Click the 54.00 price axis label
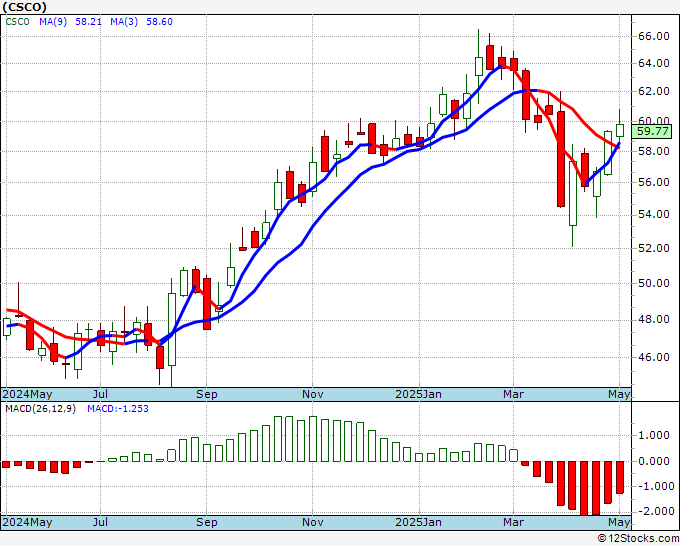This screenshot has width=680, height=546. 654,215
